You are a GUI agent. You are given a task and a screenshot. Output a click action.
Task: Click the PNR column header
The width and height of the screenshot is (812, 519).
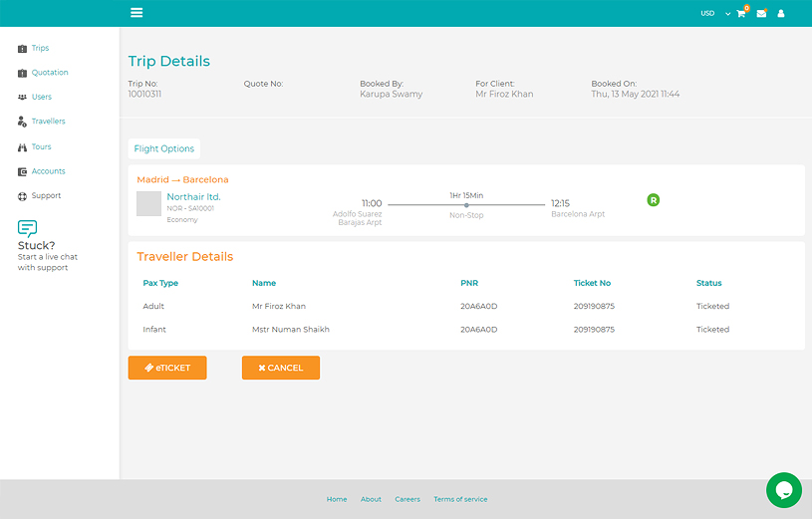pos(469,283)
